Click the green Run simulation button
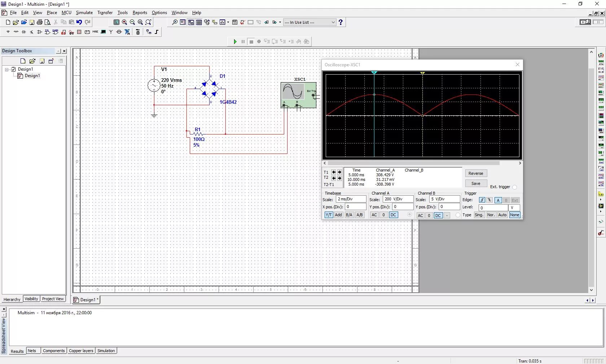This screenshot has width=606, height=364. [x=235, y=42]
